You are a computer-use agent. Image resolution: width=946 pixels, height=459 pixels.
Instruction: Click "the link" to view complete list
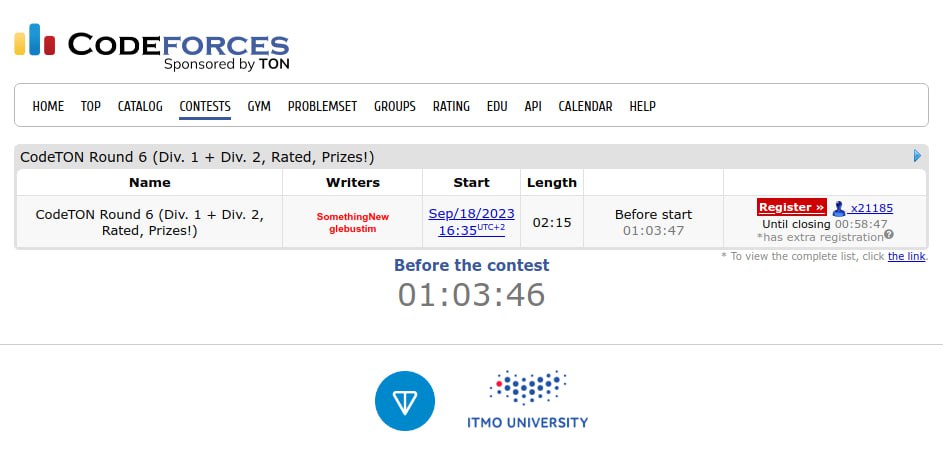click(907, 257)
